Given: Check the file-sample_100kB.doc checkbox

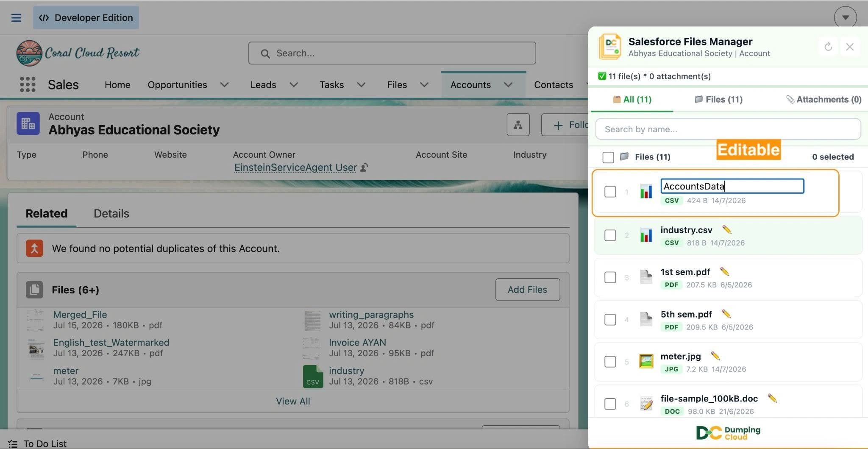Looking at the screenshot, I should [x=610, y=404].
